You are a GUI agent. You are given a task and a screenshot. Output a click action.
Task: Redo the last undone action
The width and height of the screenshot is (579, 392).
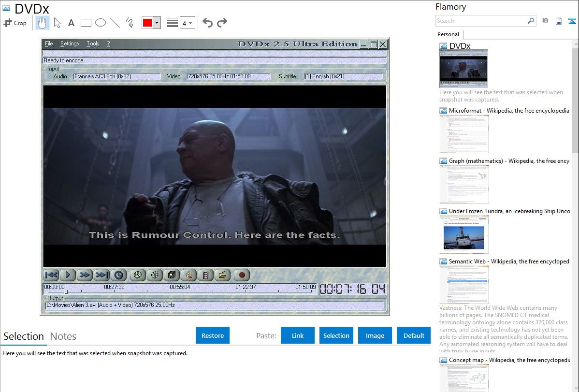point(222,23)
